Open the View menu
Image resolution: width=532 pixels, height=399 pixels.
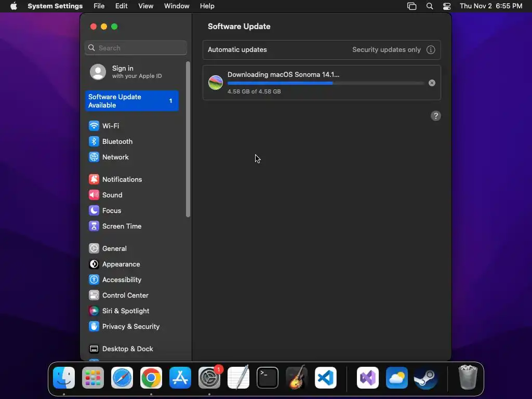click(146, 6)
